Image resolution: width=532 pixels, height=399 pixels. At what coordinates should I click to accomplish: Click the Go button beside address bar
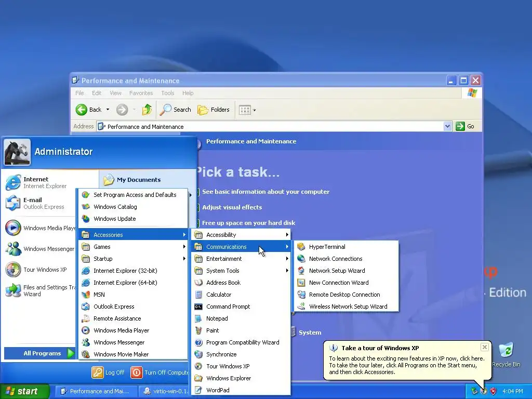(465, 126)
